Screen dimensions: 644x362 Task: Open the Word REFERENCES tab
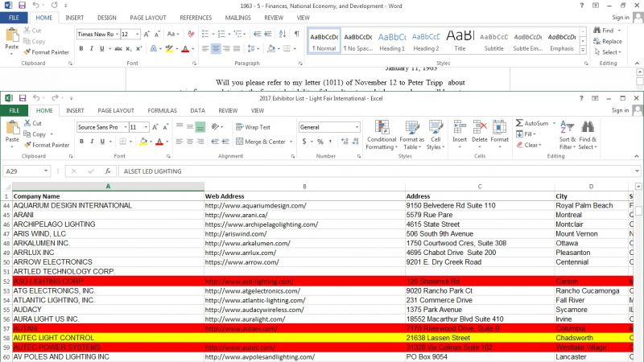tap(196, 18)
